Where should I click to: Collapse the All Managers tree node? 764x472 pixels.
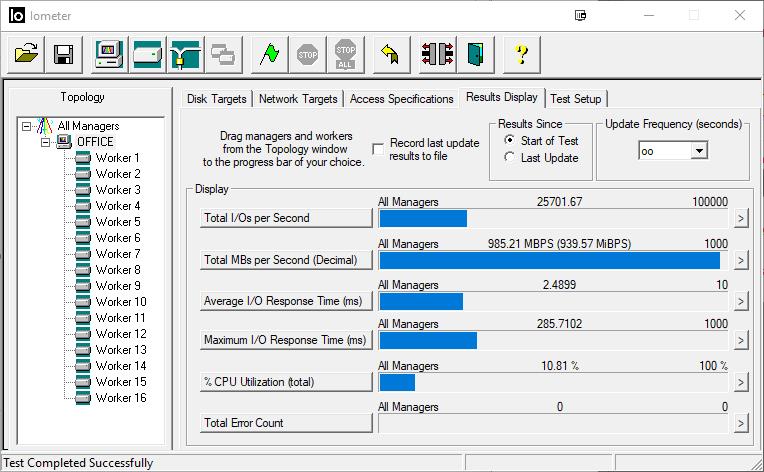26,126
